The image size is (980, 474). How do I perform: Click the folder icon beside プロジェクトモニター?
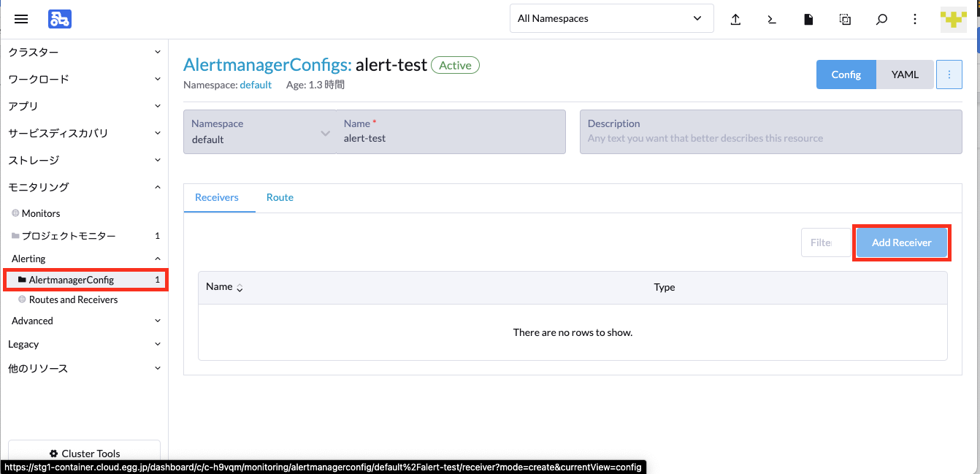tap(15, 236)
